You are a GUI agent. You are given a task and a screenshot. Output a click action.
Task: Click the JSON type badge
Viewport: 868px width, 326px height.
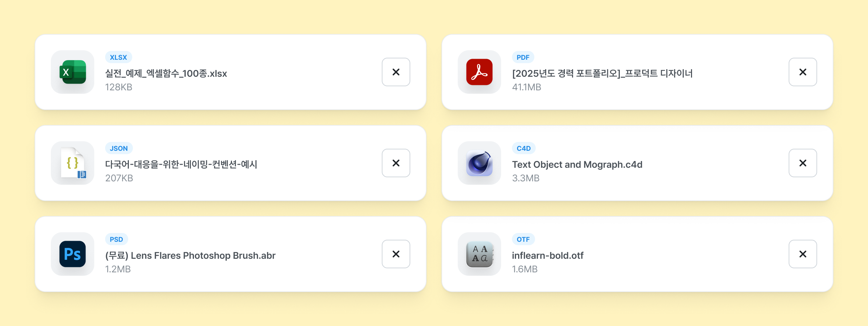coord(119,148)
